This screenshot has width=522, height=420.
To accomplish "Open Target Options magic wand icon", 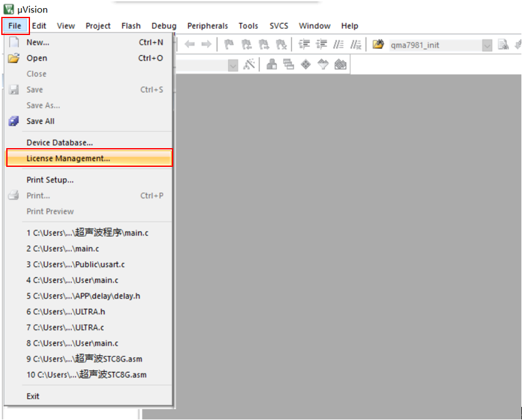I will pos(249,64).
